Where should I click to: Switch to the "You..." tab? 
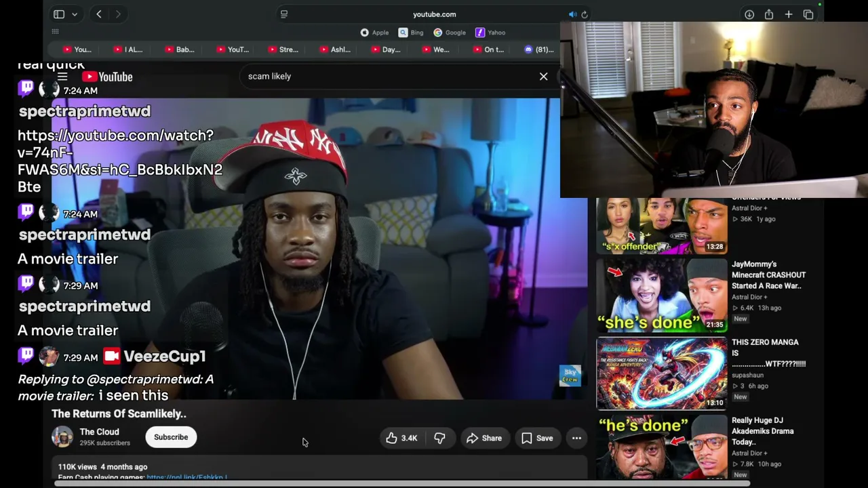pyautogui.click(x=77, y=49)
